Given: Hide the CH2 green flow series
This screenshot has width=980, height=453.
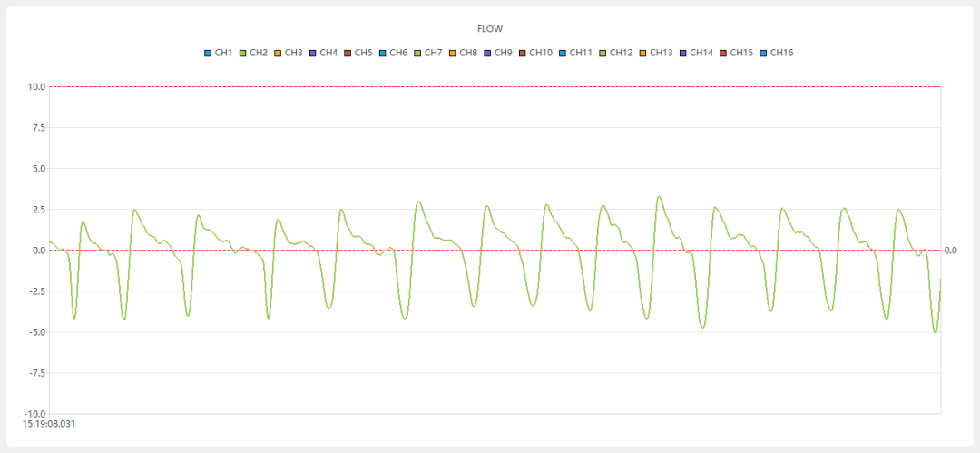Looking at the screenshot, I should point(254,53).
